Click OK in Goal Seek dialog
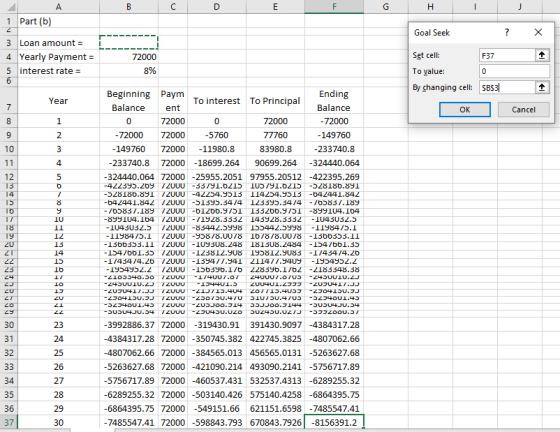 (x=465, y=110)
